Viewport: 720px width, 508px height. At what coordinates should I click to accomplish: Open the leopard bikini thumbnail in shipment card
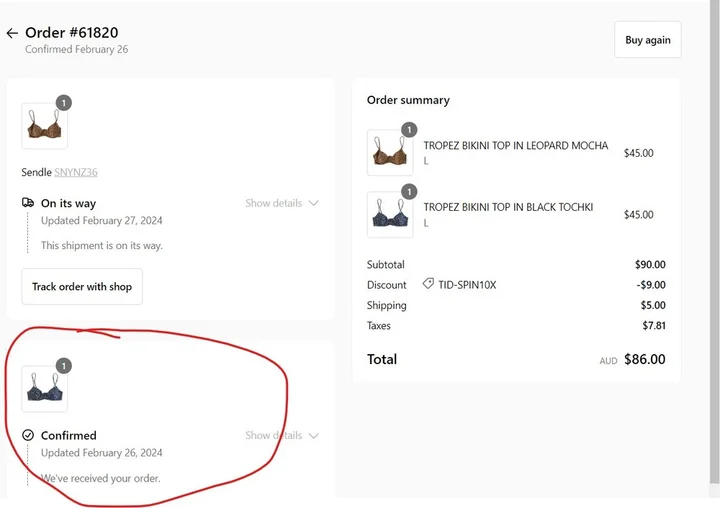point(44,127)
